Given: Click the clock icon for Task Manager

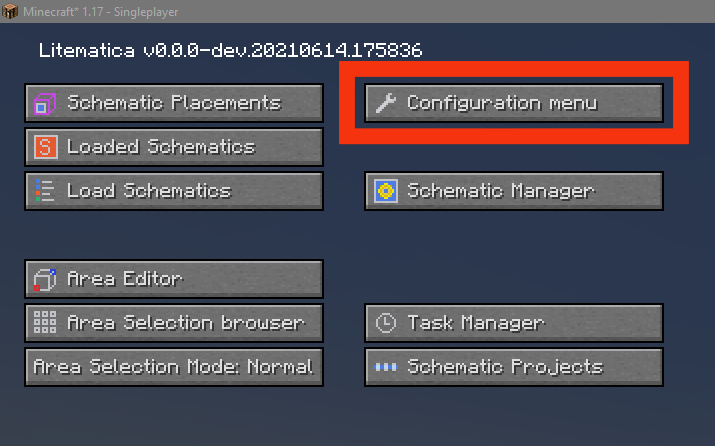Looking at the screenshot, I should pyautogui.click(x=385, y=323).
